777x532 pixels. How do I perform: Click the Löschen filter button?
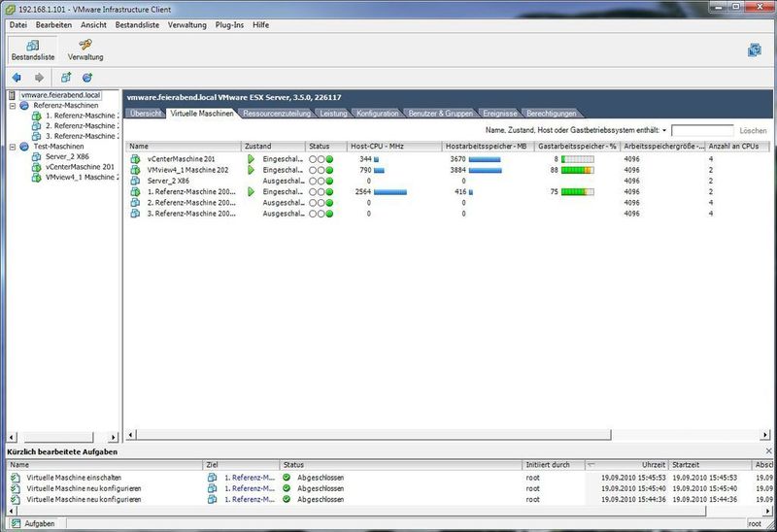[753, 131]
